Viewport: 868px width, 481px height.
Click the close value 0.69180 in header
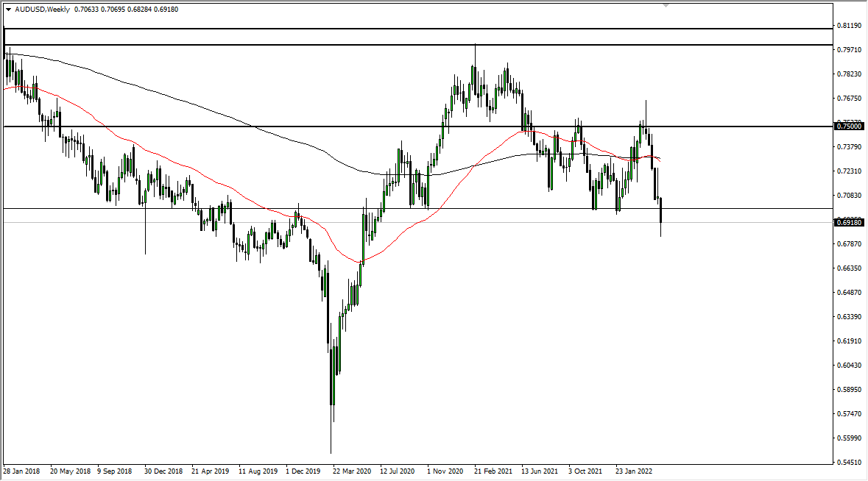[x=166, y=10]
